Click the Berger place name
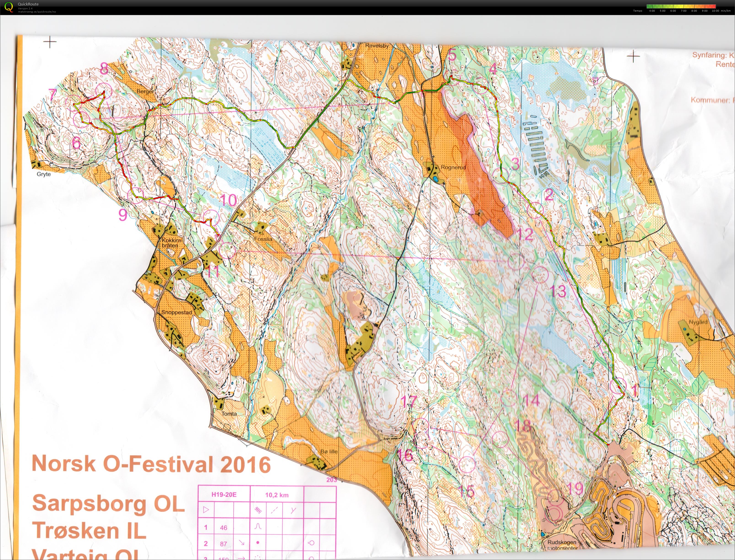This screenshot has height=560, width=735. 145,91
